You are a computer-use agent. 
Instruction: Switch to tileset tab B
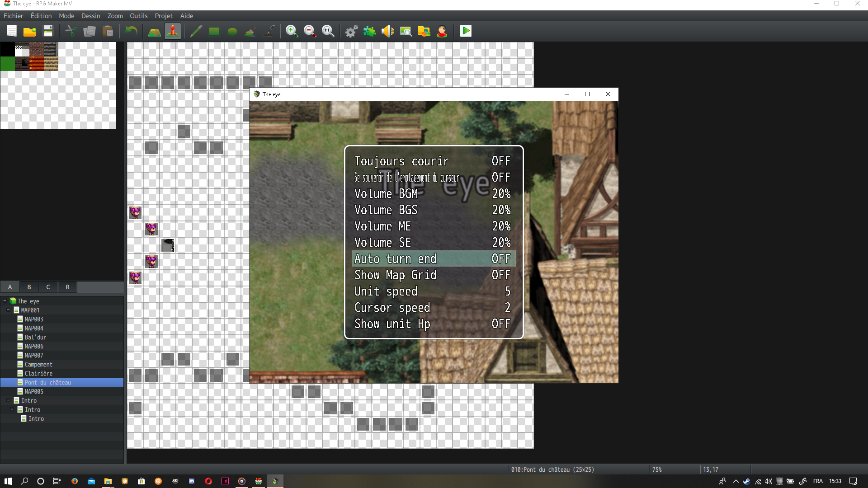tap(29, 287)
